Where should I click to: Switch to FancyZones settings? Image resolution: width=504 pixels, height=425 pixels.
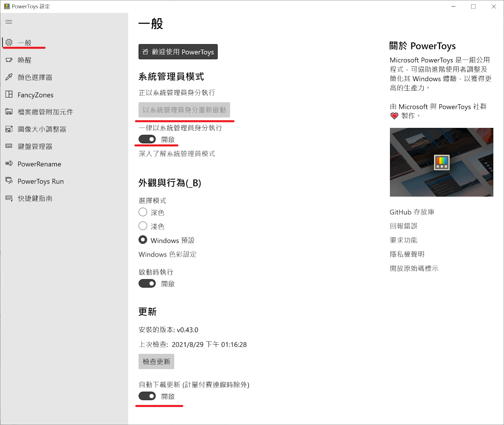[x=64, y=95]
